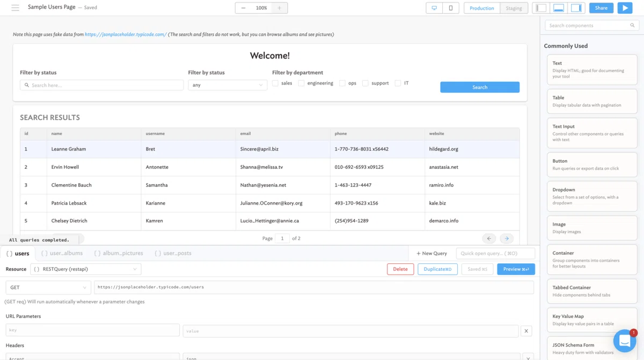644x360 pixels.
Task: Select the Text Input component card
Action: [x=592, y=133]
